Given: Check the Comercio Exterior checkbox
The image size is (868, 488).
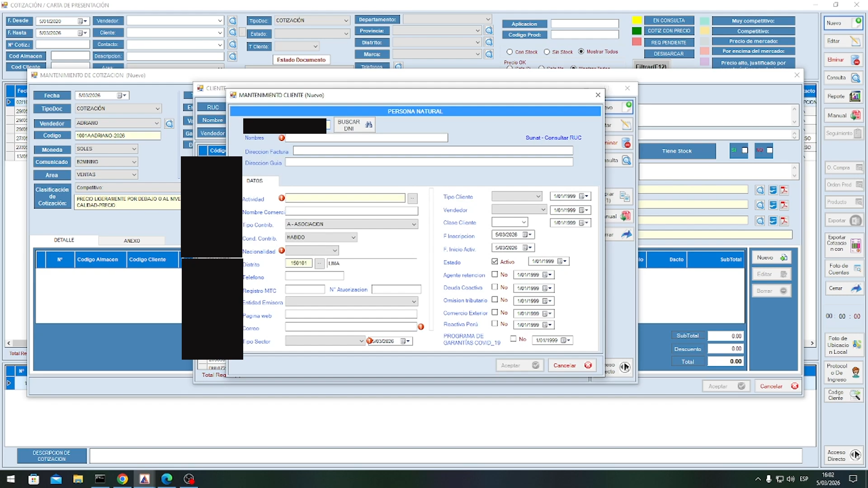Looking at the screenshot, I should pos(495,312).
